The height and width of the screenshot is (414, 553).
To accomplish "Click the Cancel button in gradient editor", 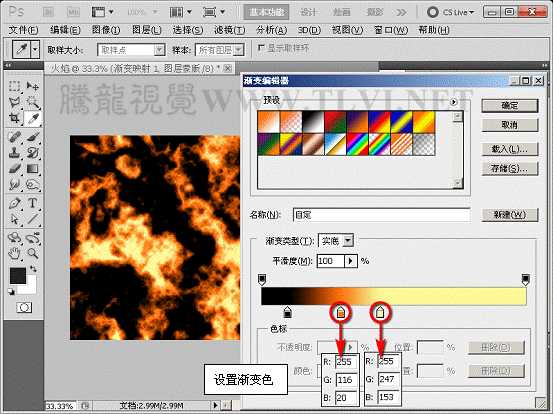I will 510,125.
